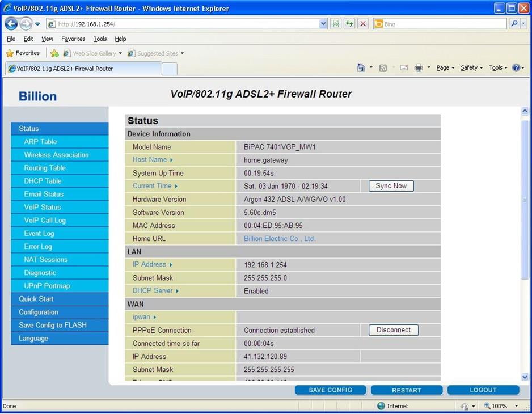Open the View menu
Image resolution: width=532 pixels, height=414 pixels.
pos(47,39)
